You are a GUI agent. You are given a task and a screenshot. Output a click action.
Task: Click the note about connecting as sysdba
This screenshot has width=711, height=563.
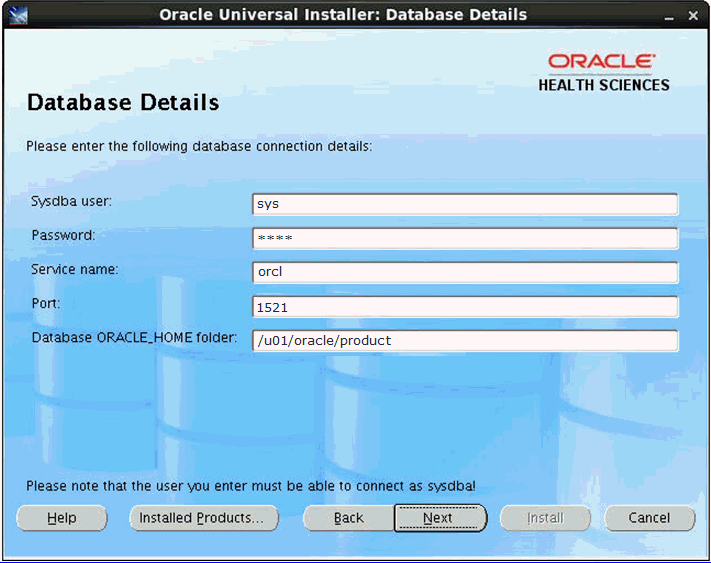251,486
